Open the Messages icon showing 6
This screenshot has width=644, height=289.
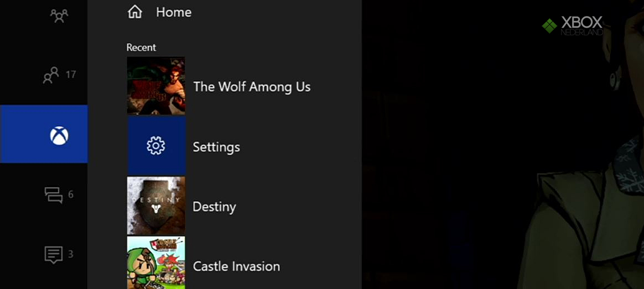(x=54, y=195)
